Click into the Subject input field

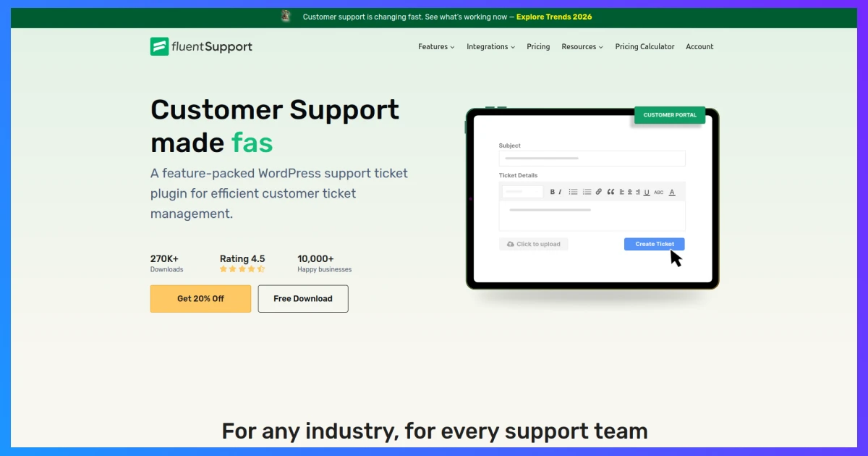coord(592,159)
